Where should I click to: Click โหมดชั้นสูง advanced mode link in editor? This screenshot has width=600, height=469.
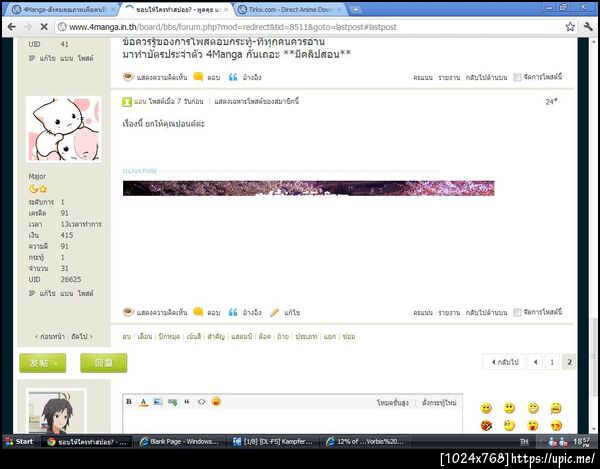(x=393, y=402)
